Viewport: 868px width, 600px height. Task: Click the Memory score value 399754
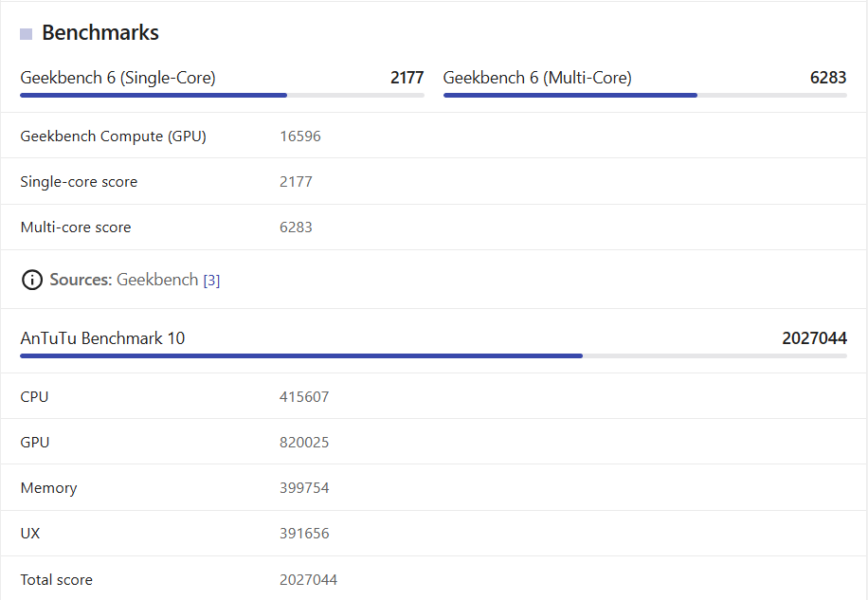(304, 488)
